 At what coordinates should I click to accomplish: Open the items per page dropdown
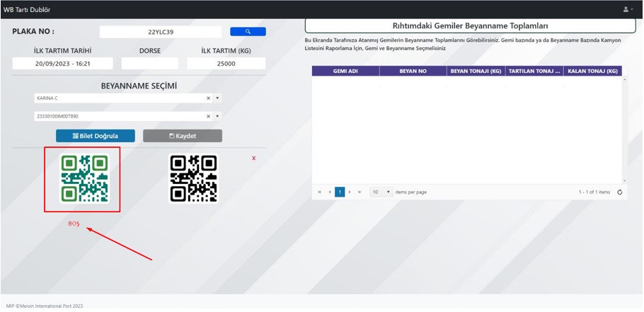(381, 192)
